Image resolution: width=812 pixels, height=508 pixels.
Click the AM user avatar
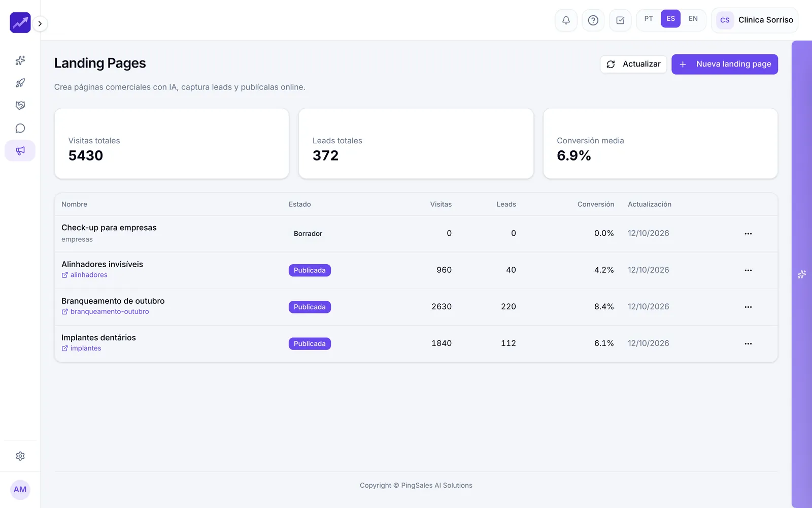[20, 490]
